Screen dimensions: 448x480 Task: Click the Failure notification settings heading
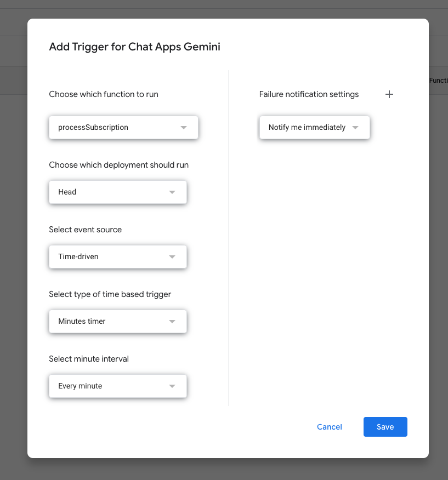[309, 94]
